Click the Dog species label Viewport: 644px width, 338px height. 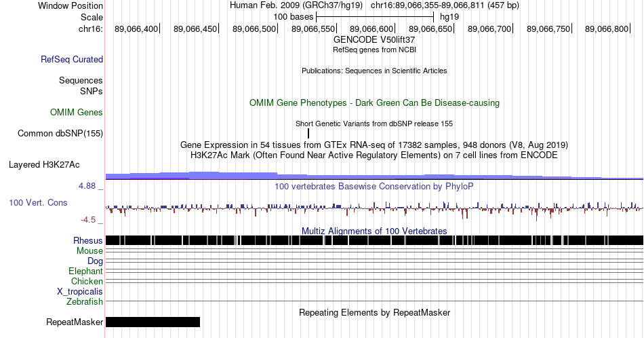coord(95,261)
